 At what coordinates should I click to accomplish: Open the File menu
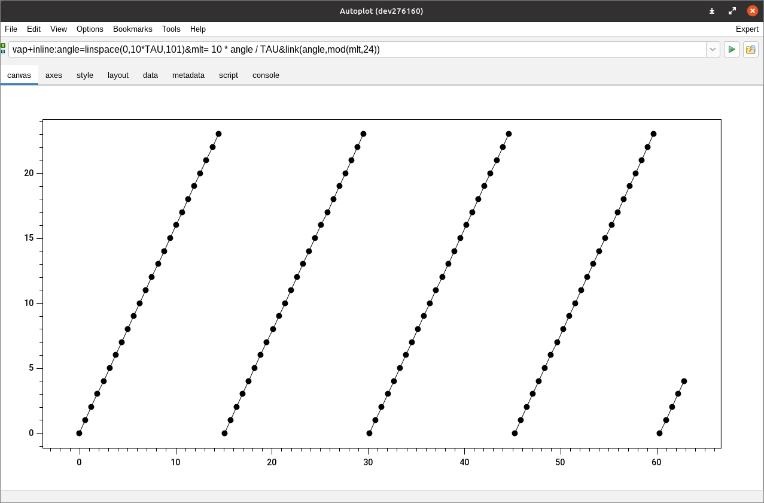pyautogui.click(x=11, y=29)
